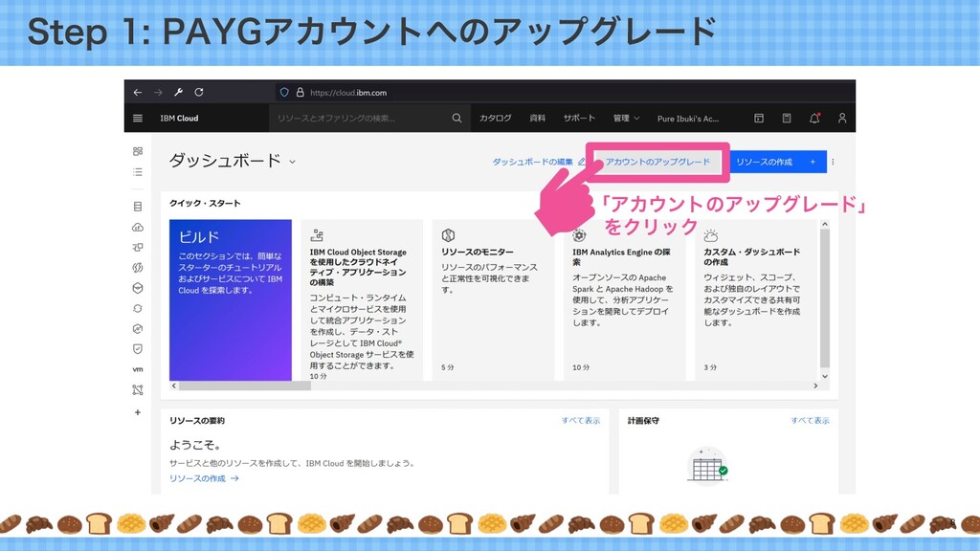Viewport: 980px width, 551px height.
Task: Open the リソースのモニター tutorial card
Action: 493,299
